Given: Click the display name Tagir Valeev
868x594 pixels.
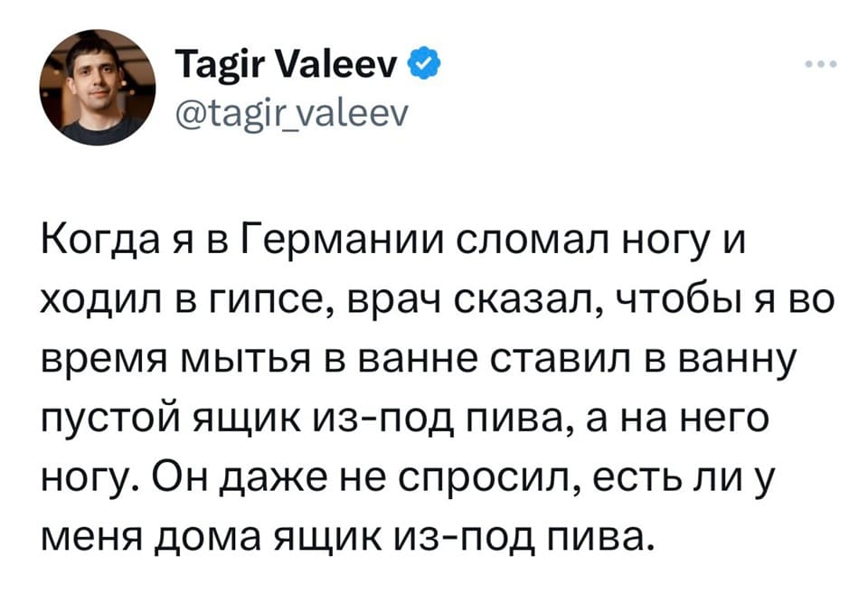Looking at the screenshot, I should (290, 65).
